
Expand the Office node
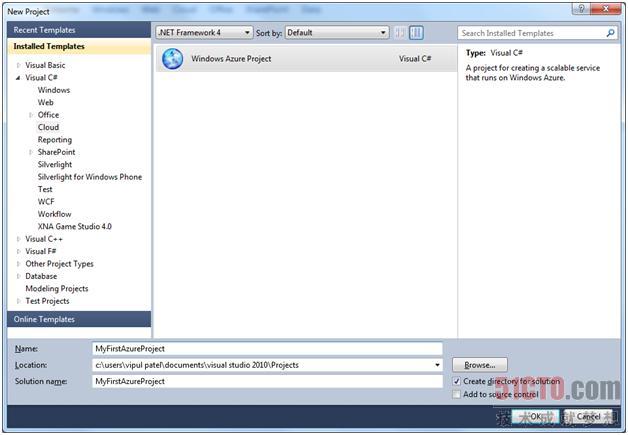point(31,115)
